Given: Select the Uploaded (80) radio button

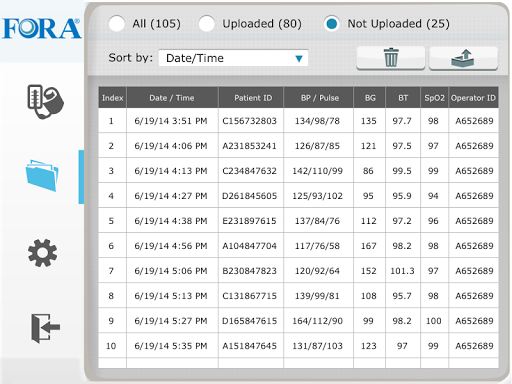Looking at the screenshot, I should point(207,24).
